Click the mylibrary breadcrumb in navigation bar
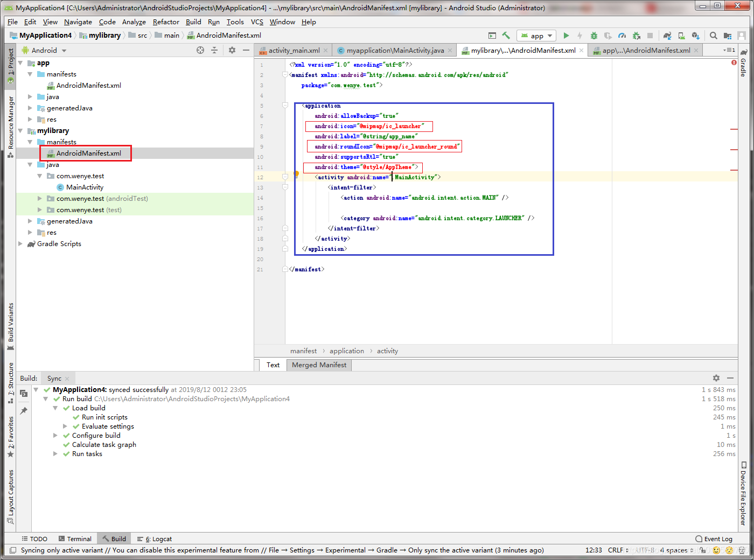754x560 pixels. click(x=100, y=36)
